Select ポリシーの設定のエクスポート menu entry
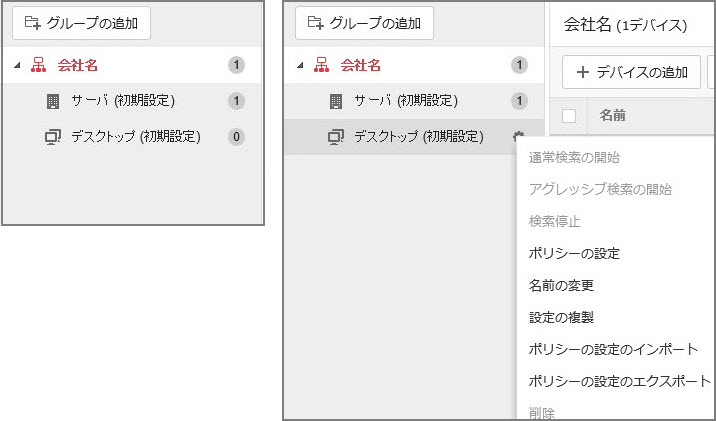 619,381
